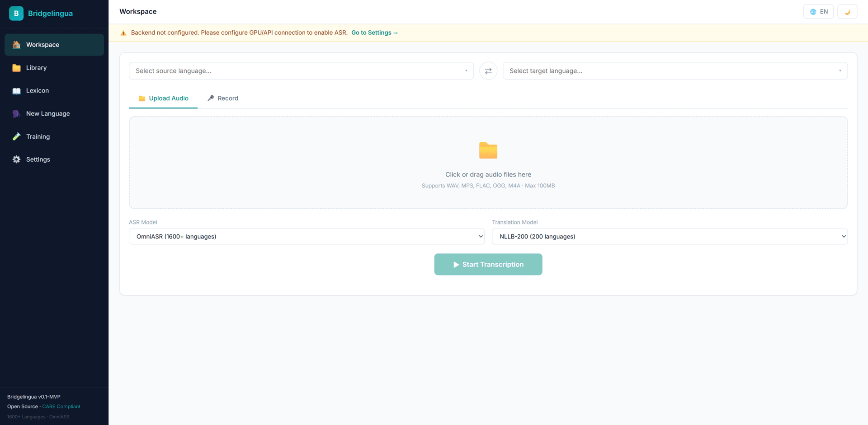Open the target language dropdown
Screen dimensions: 868x425
coord(675,71)
